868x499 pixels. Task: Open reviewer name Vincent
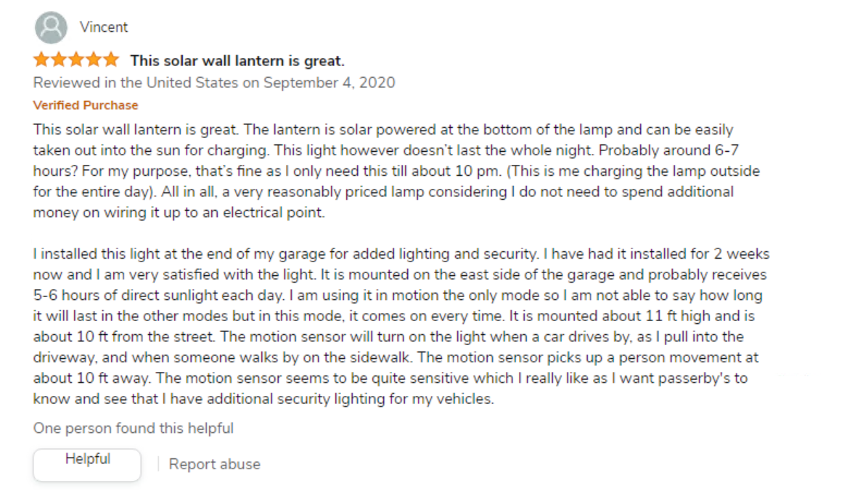click(x=103, y=28)
